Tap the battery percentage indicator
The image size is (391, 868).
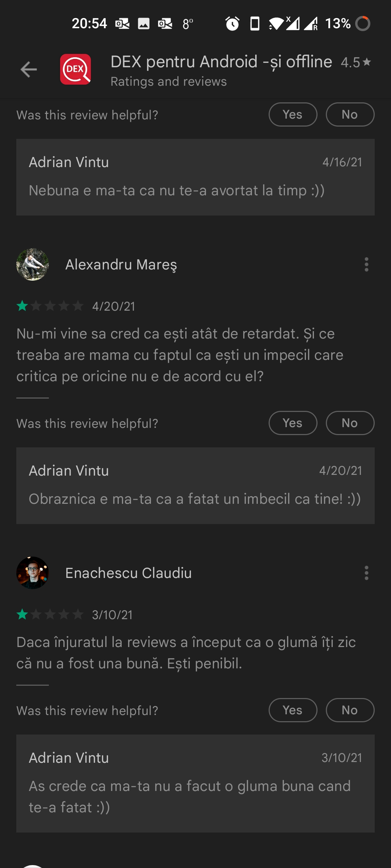point(338,24)
